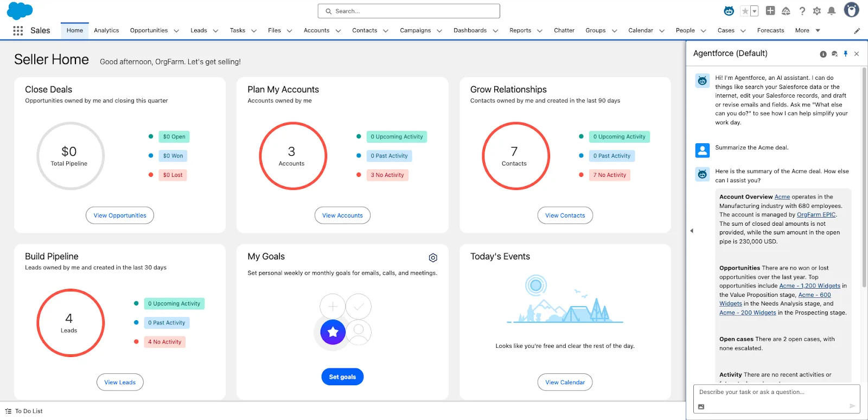Click the plus circle in My Goals
868x420 pixels.
point(333,307)
